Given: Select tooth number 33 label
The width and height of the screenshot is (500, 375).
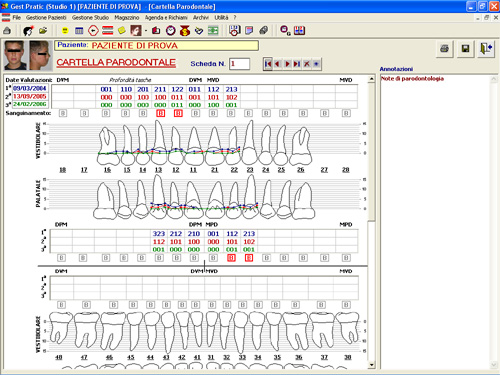Looking at the screenshot, I should [242, 357].
